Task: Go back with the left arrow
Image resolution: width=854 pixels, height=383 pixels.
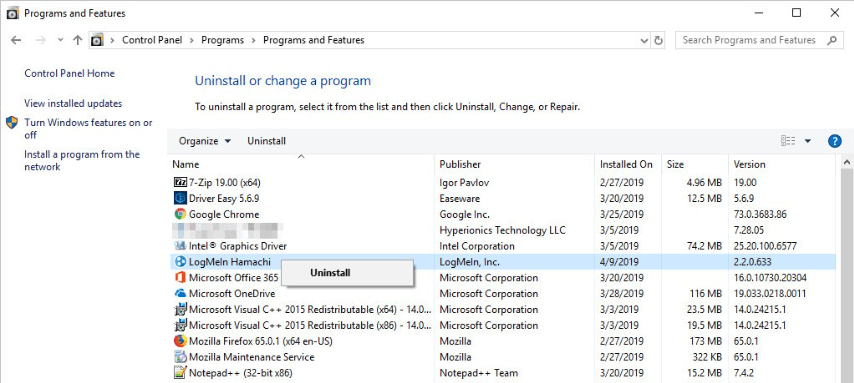Action: click(x=16, y=40)
